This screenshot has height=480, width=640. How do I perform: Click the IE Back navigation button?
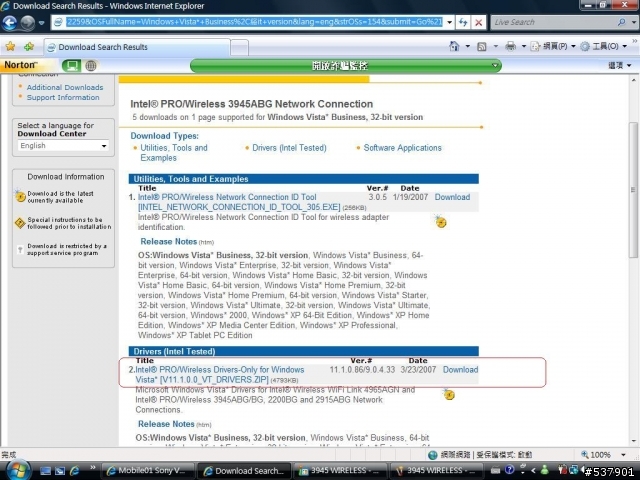[10, 22]
